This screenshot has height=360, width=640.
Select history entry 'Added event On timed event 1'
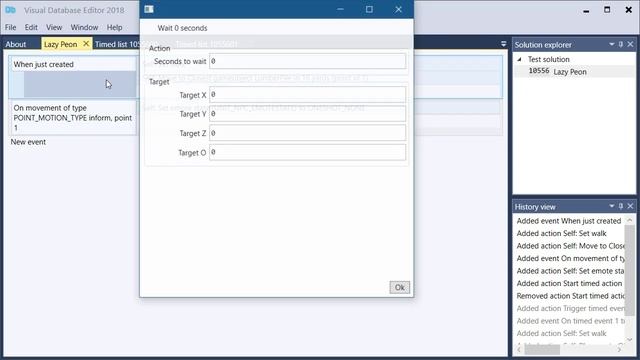tap(570, 321)
